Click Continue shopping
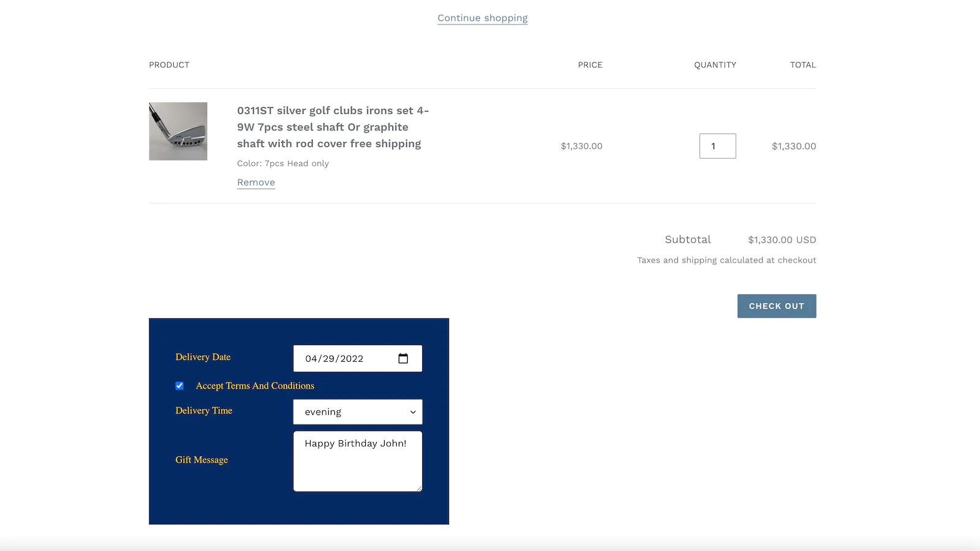Viewport: 980px width, 551px height. 482,18
